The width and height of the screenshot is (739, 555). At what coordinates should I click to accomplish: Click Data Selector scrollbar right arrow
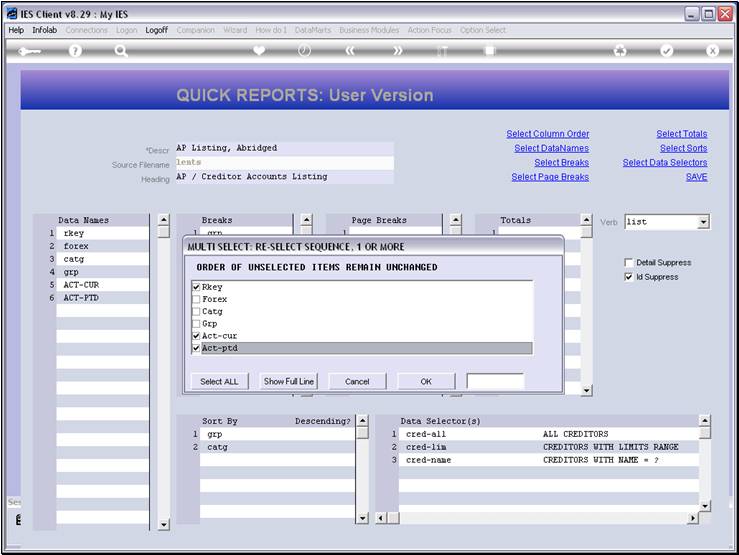tap(692, 518)
